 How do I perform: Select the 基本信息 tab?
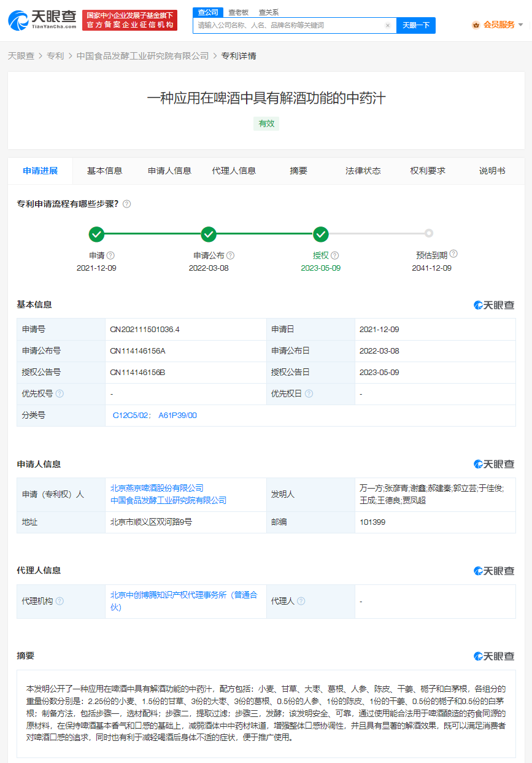104,171
